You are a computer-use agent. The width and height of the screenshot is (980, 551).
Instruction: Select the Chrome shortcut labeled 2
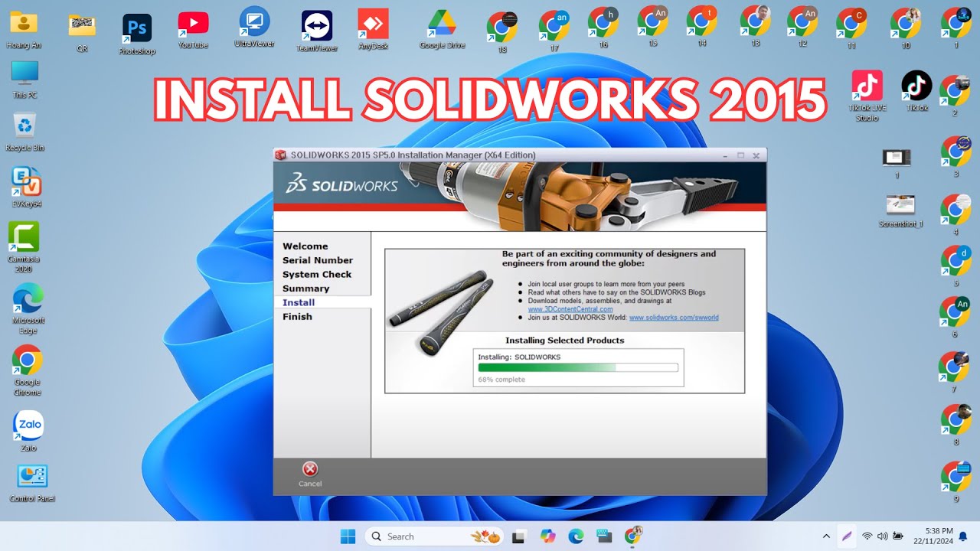click(955, 96)
